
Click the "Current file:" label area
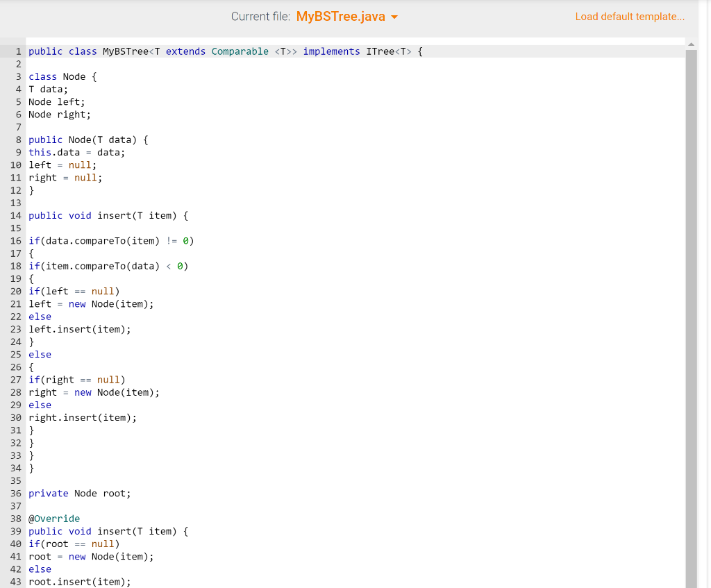tap(260, 16)
